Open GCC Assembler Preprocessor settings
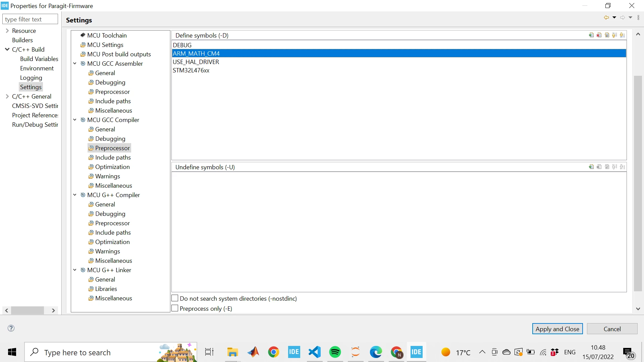The height and width of the screenshot is (362, 644). point(109,92)
